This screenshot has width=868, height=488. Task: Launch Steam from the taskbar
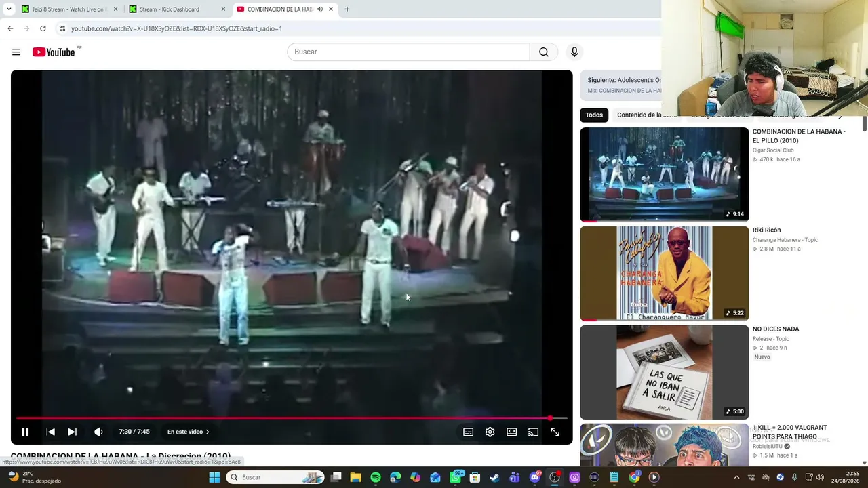point(495,477)
